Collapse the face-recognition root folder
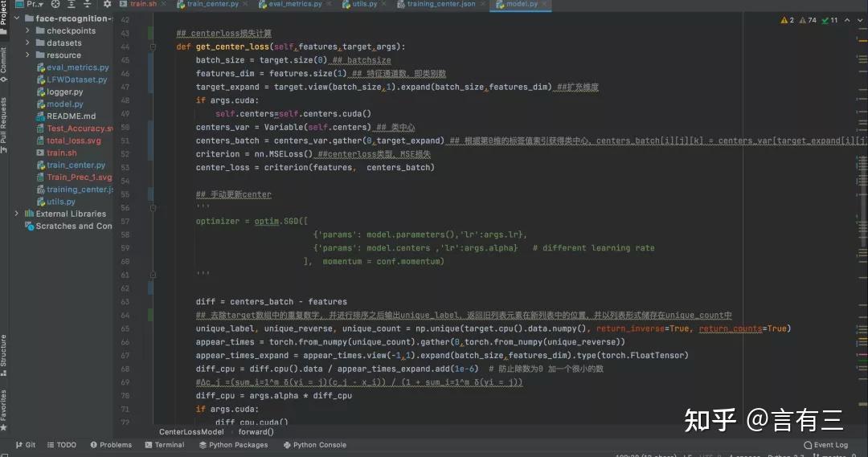Image resolution: width=868 pixels, height=457 pixels. [x=17, y=18]
